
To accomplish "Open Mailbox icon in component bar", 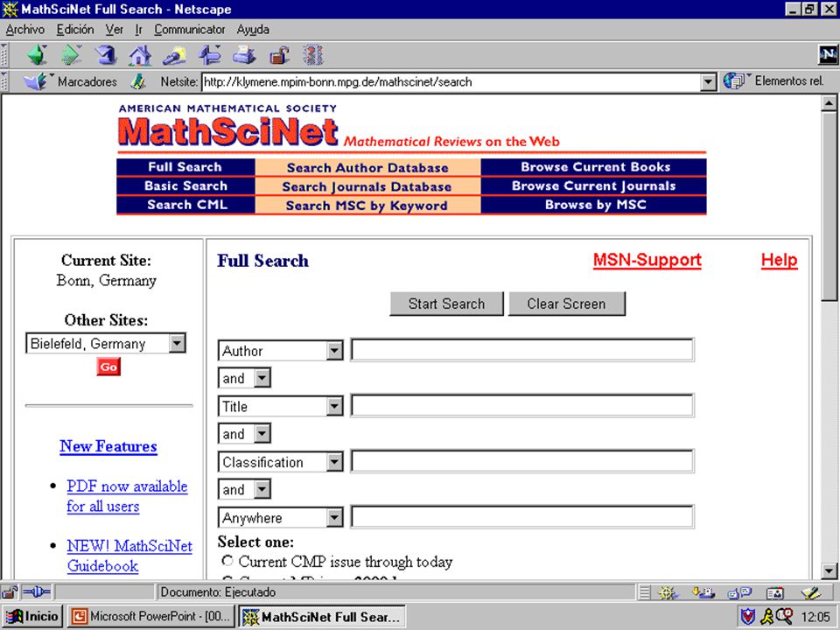I will 703,592.
